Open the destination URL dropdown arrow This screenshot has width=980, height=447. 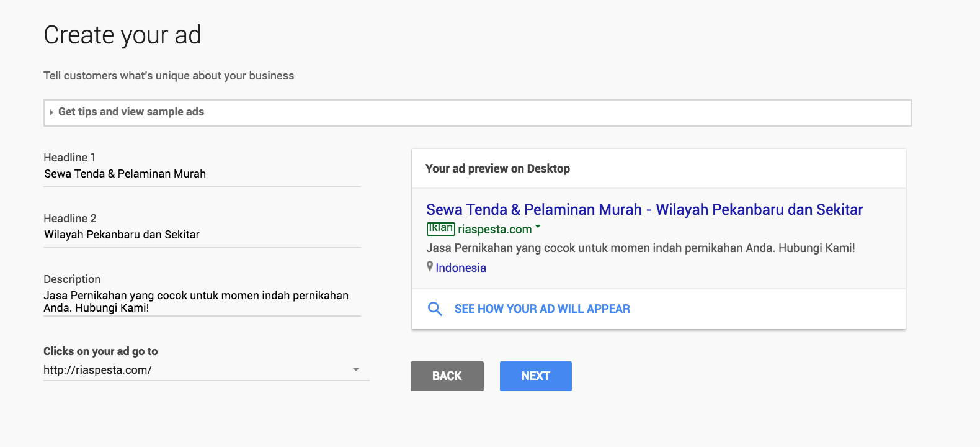coord(356,369)
